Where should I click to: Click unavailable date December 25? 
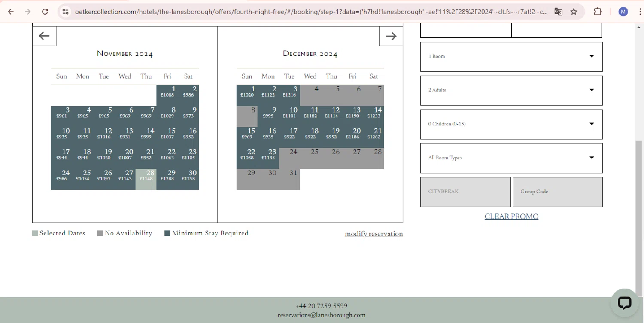click(310, 158)
